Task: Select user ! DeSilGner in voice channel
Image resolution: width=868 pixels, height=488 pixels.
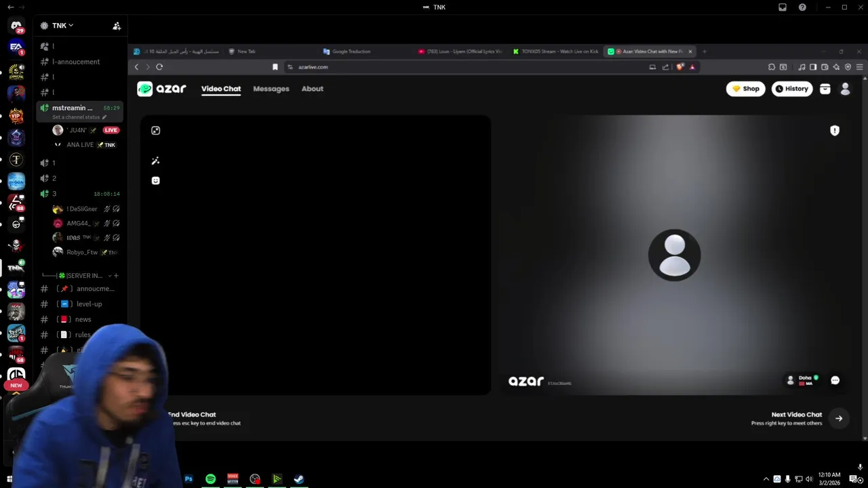Action: tap(86, 209)
